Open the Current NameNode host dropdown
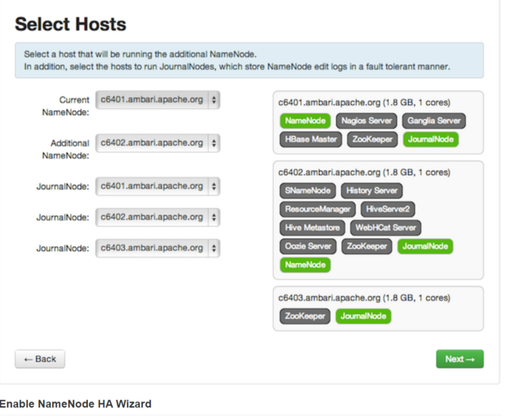This screenshot has width=526, height=420. (157, 100)
